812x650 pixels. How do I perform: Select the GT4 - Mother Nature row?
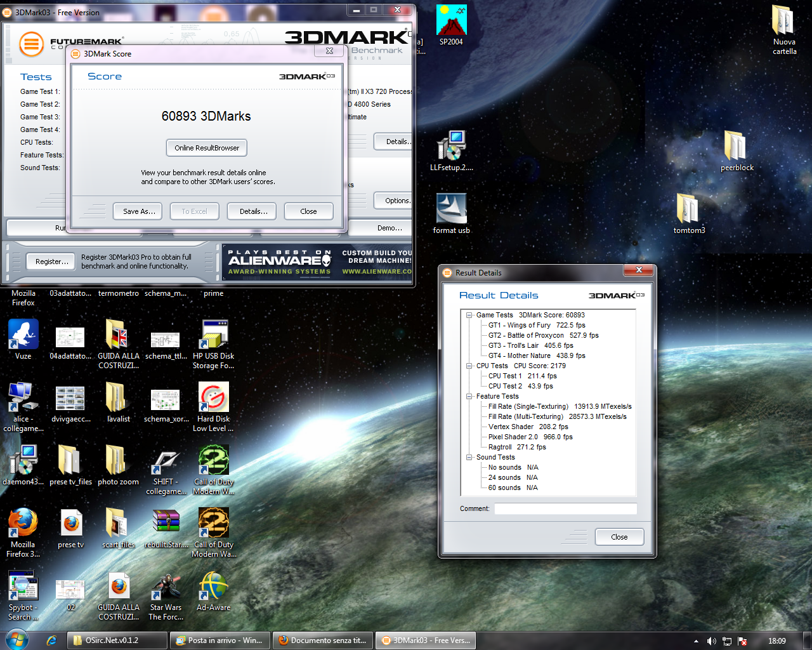[x=537, y=355]
